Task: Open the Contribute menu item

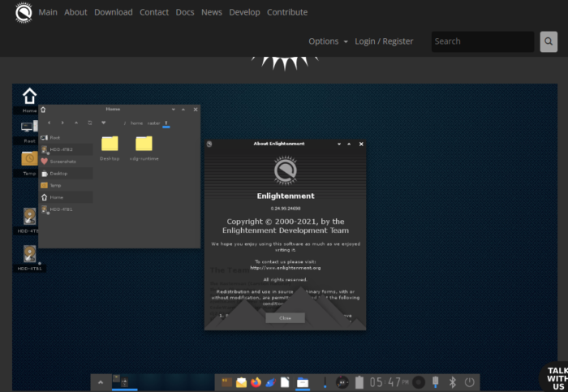Action: 287,12
